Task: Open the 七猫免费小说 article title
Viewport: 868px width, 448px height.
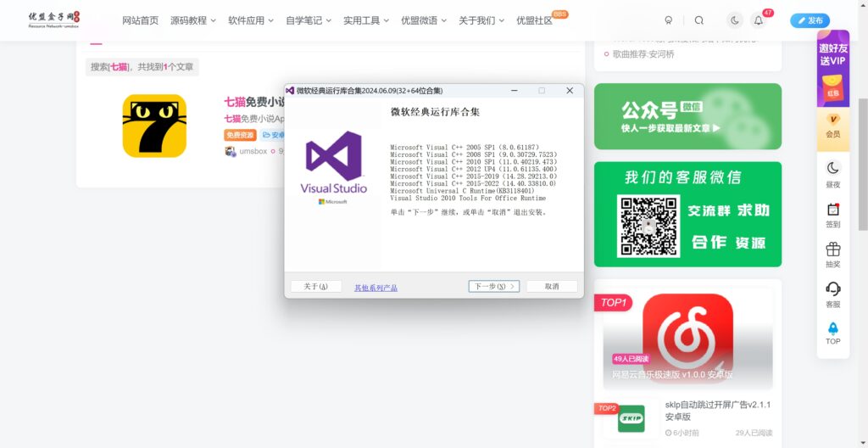Action: 254,102
